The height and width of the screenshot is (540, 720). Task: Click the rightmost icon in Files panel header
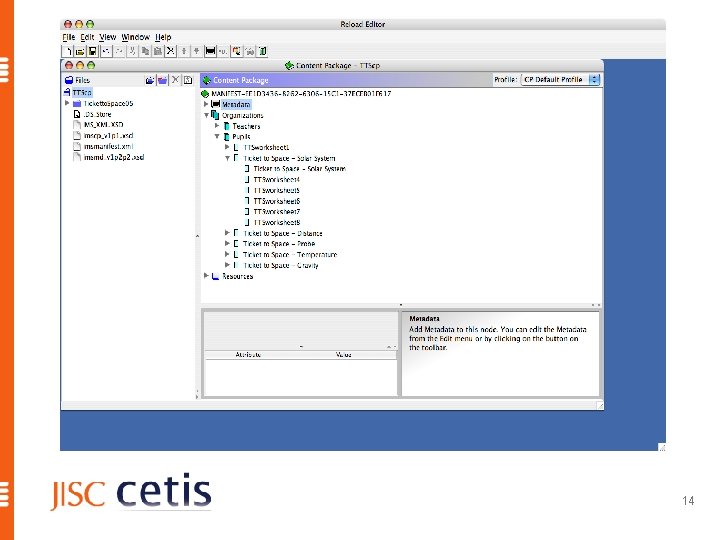188,80
